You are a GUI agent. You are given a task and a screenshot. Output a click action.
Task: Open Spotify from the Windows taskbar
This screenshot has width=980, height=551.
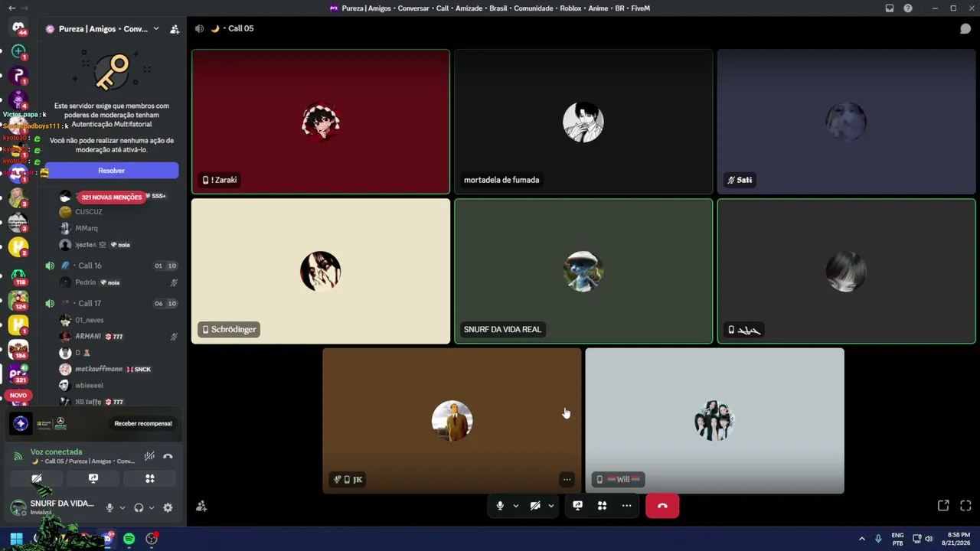[x=129, y=539]
